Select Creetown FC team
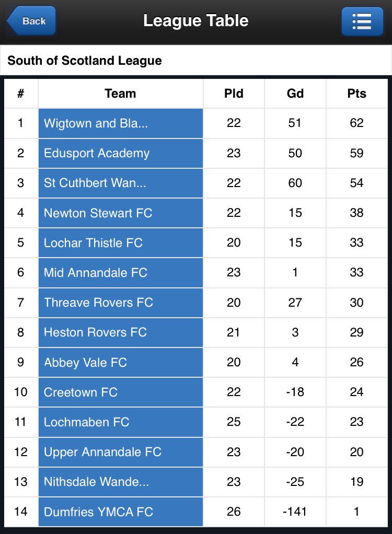The width and height of the screenshot is (392, 534). click(x=121, y=392)
